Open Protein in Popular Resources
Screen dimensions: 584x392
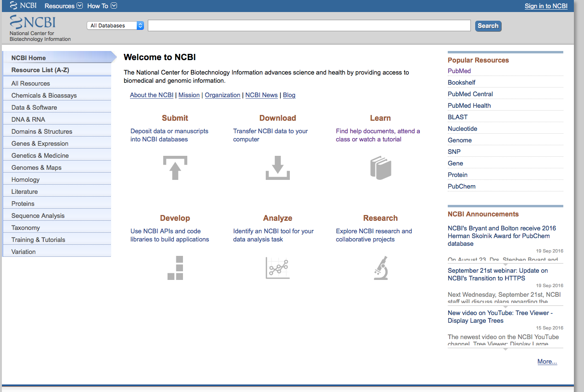click(458, 175)
